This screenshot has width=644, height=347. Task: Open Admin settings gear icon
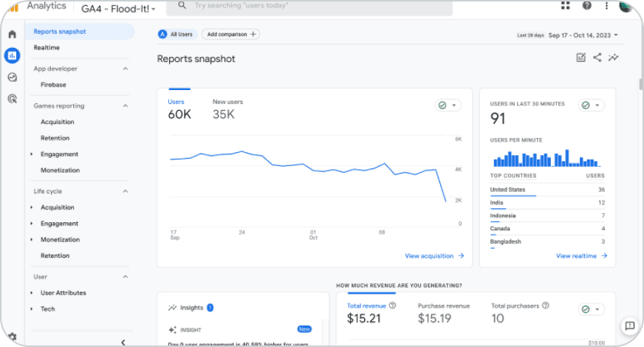pos(13,337)
